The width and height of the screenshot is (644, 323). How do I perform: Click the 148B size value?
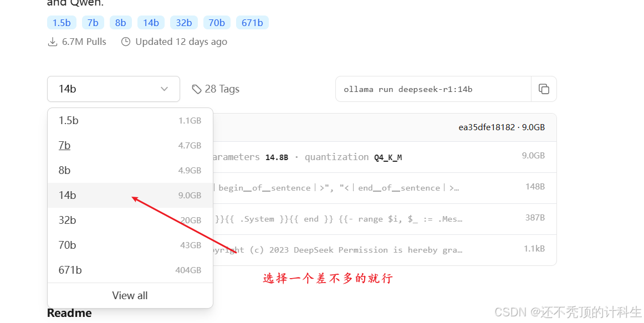pyautogui.click(x=535, y=187)
